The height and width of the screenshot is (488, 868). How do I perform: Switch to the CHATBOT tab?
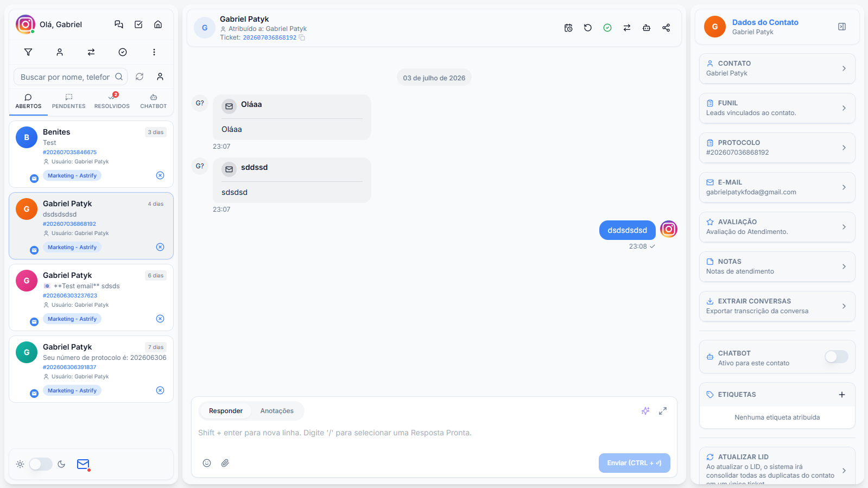154,102
